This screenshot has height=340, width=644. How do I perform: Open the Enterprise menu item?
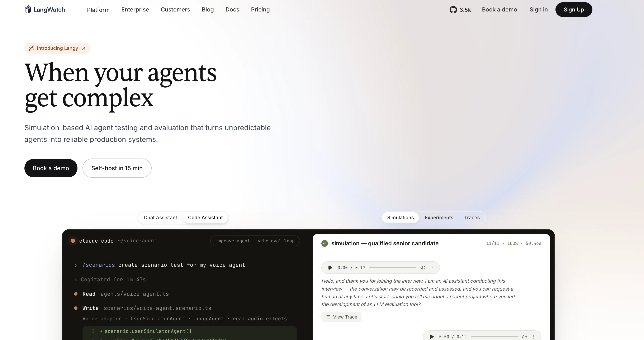135,9
